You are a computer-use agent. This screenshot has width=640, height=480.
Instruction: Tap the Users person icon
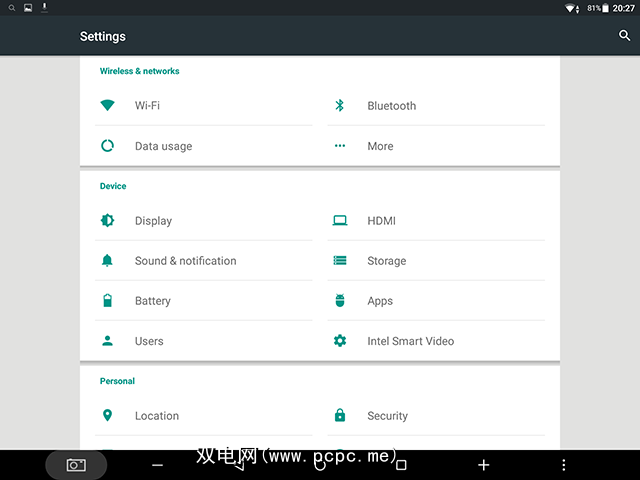point(107,341)
